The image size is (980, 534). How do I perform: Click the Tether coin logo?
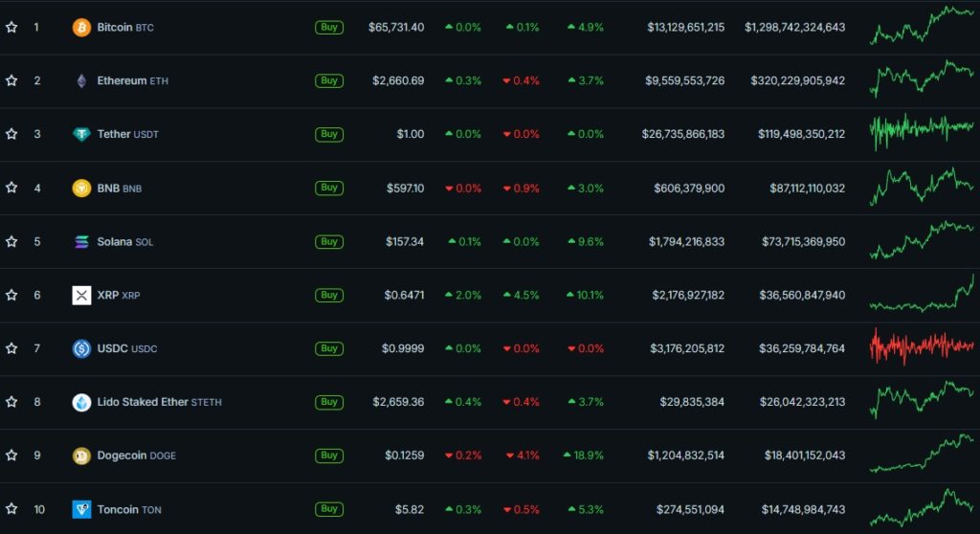(81, 134)
